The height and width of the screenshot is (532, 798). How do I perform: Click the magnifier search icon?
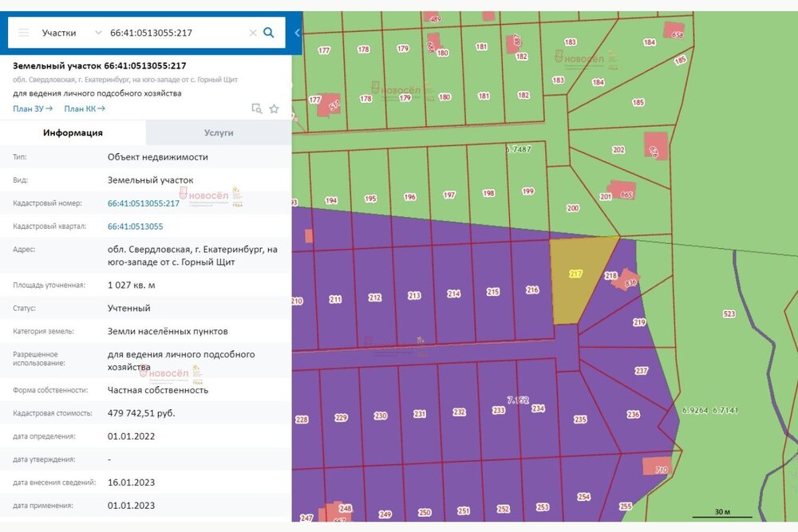pos(269,33)
